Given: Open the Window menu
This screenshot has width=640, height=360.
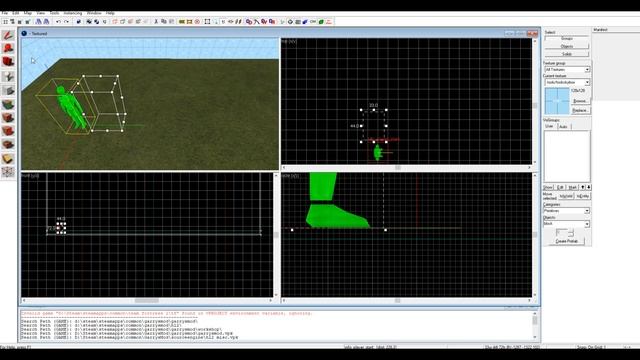Looking at the screenshot, I should pos(94,13).
